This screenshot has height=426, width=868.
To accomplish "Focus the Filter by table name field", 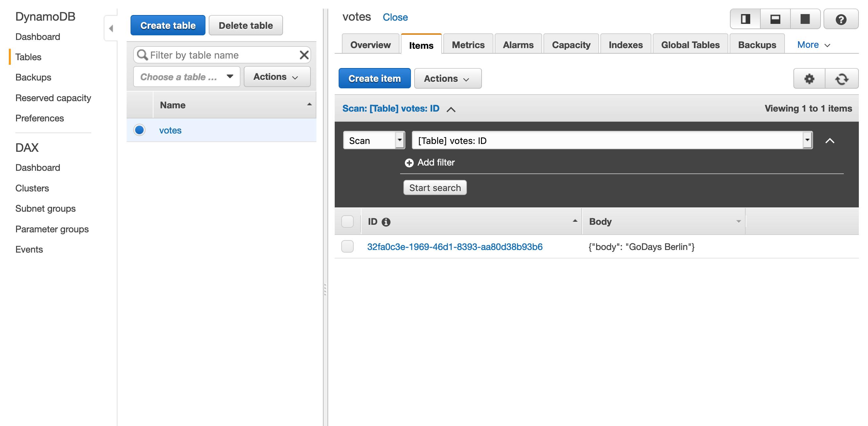I will pyautogui.click(x=222, y=55).
